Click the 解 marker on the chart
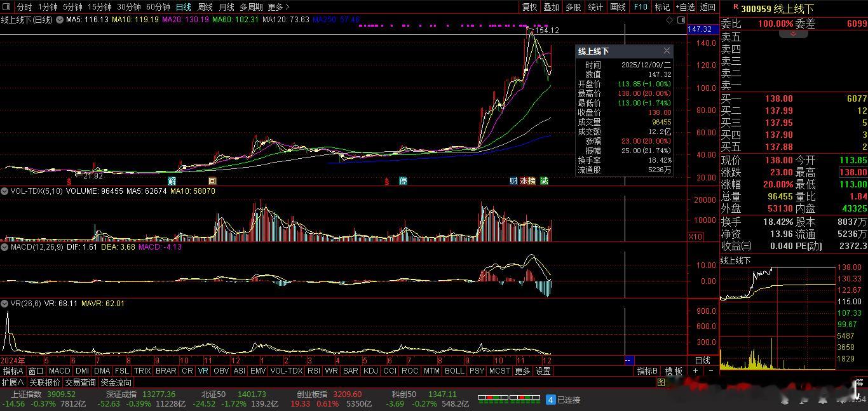 click(x=172, y=181)
